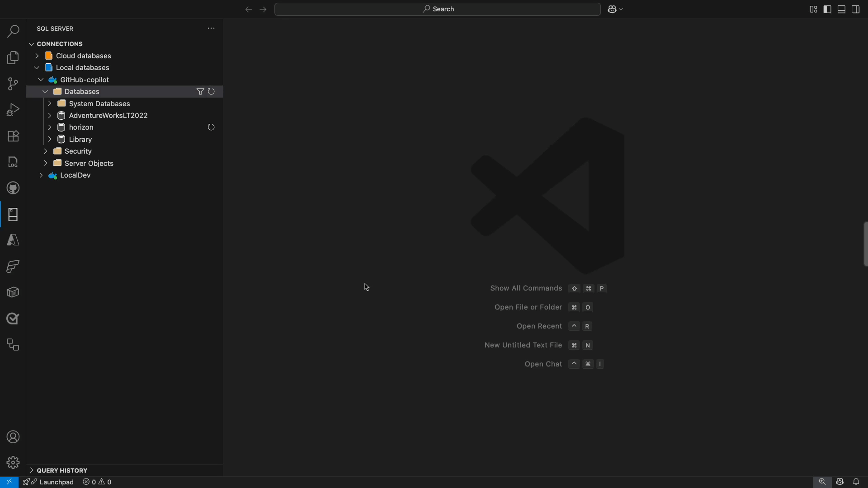This screenshot has width=868, height=488.
Task: Filter the Databases node
Action: (200, 92)
